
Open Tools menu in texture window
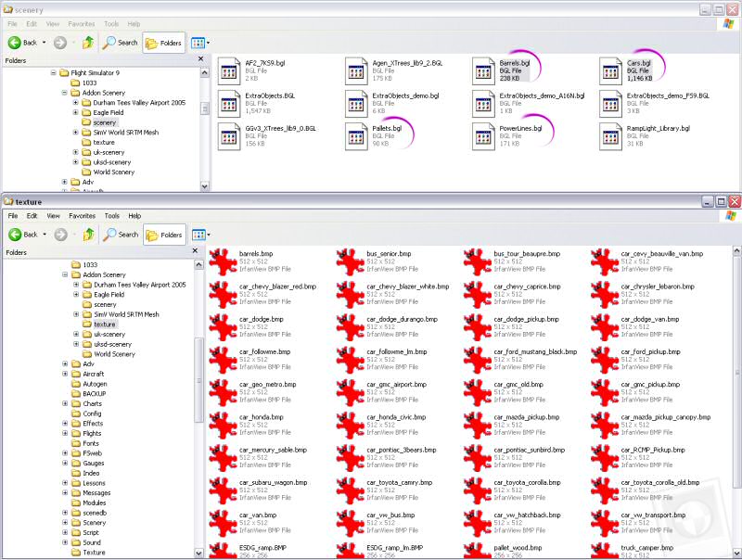coord(111,216)
